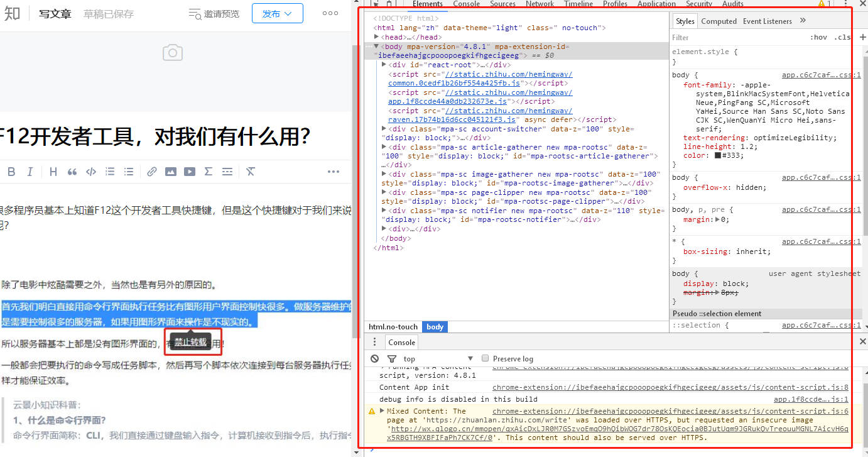Click the video insert icon
Image resolution: width=868 pixels, height=457 pixels.
point(190,171)
